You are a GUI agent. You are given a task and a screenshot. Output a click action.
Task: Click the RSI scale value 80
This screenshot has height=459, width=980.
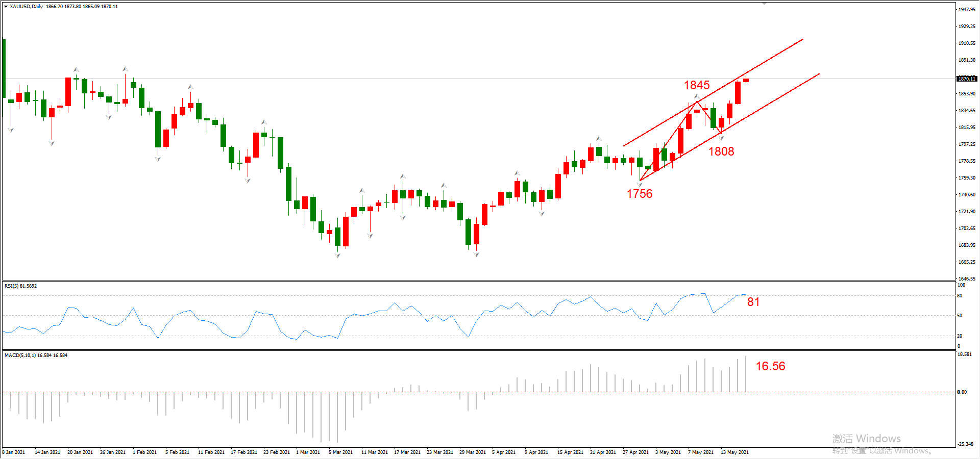(x=960, y=296)
